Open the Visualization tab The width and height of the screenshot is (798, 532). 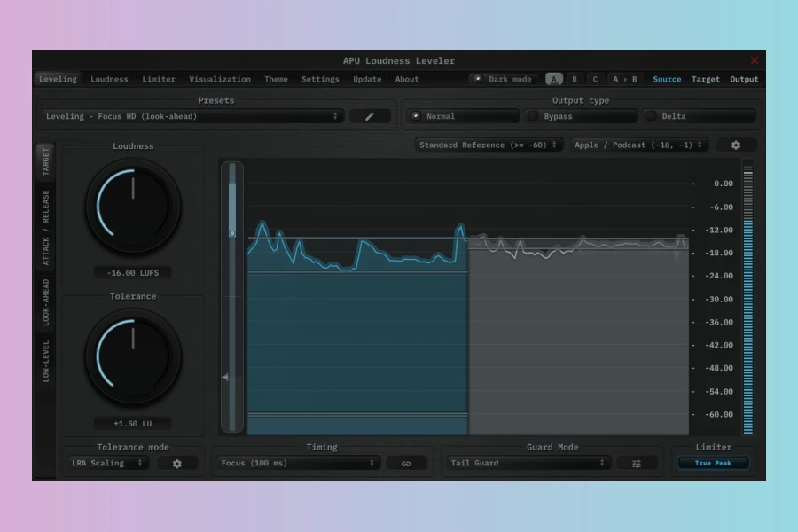(x=220, y=79)
